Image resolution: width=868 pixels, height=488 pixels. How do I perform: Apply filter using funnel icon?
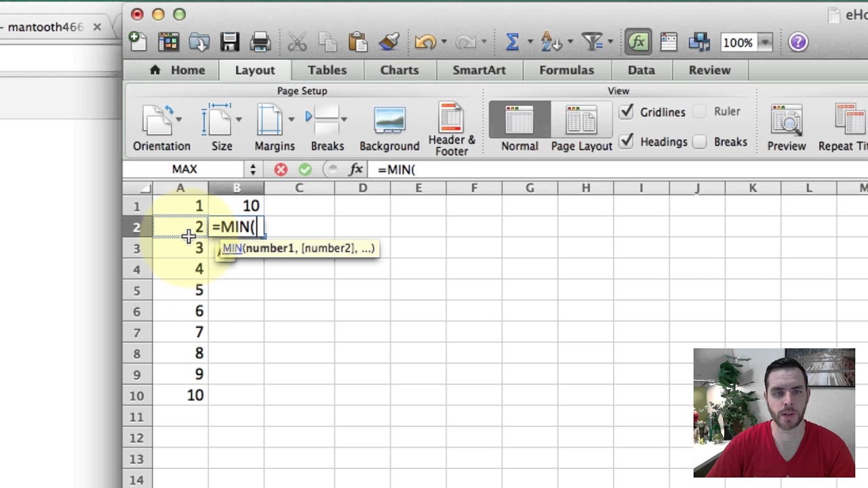(593, 42)
